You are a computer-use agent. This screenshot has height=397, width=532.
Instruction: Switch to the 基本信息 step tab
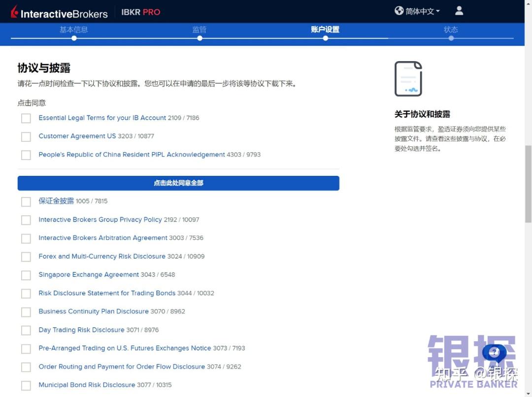pos(74,30)
